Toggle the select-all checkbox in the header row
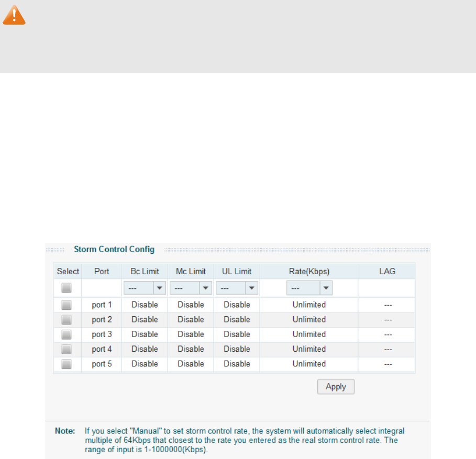Image resolution: width=476 pixels, height=459 pixels. click(x=67, y=287)
